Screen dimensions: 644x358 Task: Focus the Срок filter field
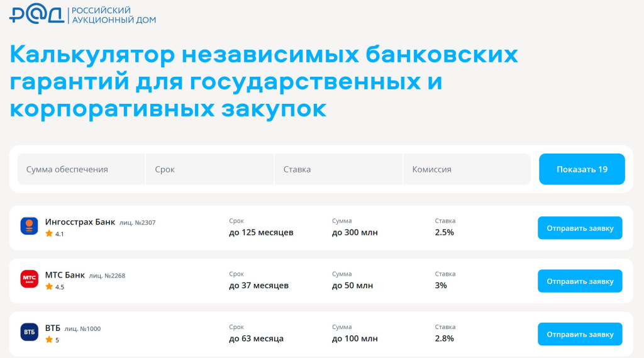pyautogui.click(x=210, y=169)
